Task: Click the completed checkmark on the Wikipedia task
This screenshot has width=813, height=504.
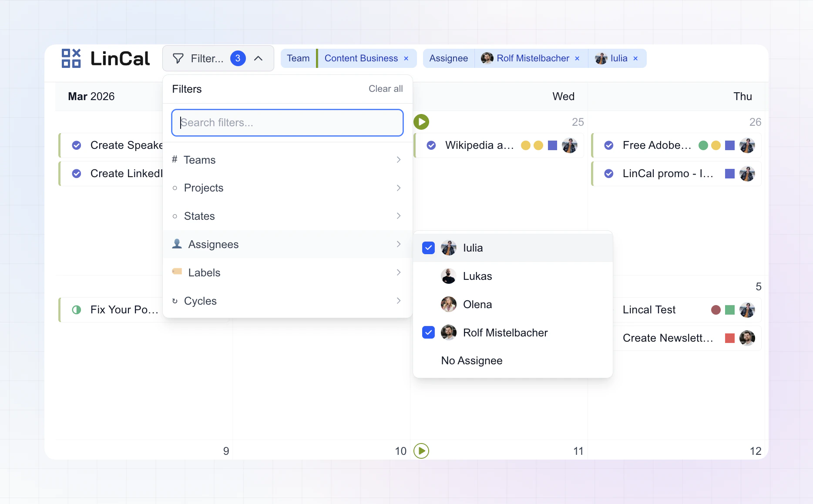Action: tap(431, 145)
